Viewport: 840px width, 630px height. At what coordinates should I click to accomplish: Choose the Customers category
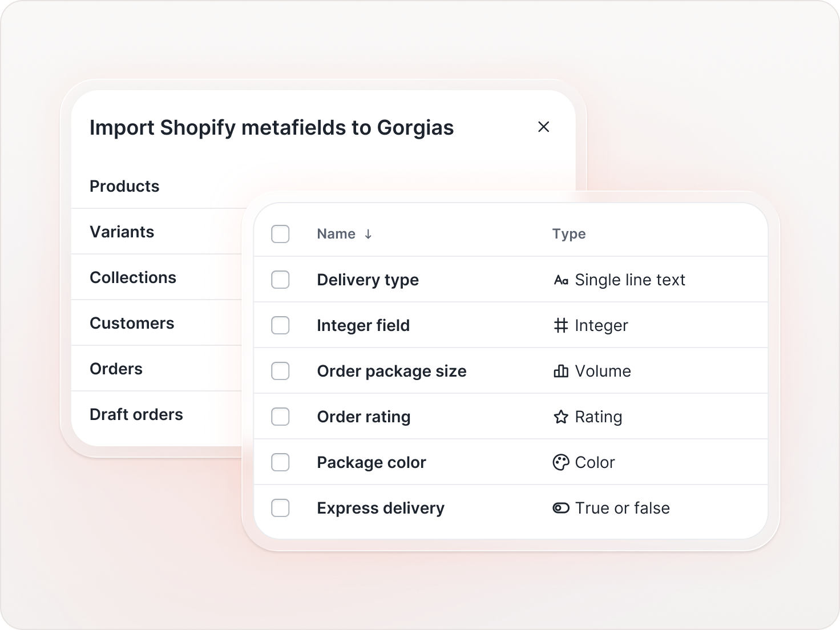point(132,323)
